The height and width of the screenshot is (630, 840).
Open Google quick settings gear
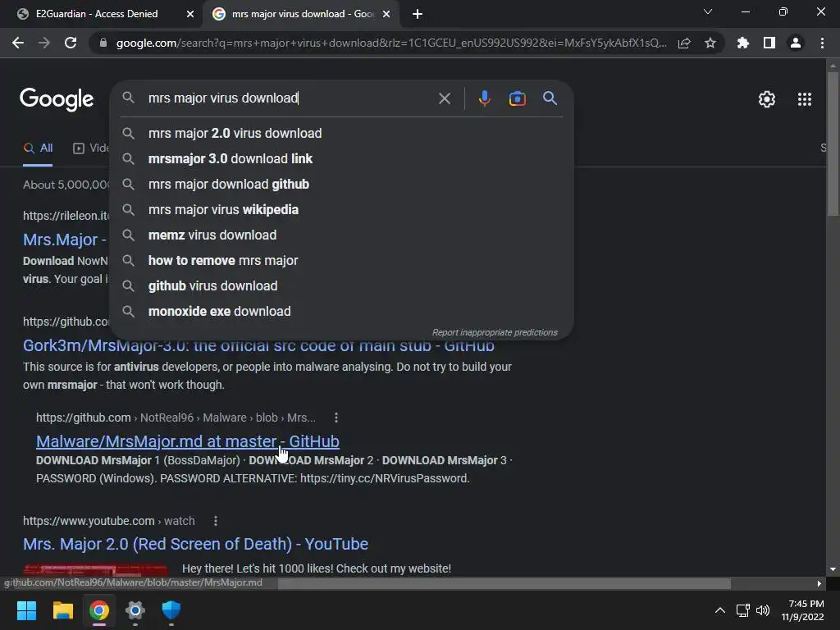(x=767, y=99)
